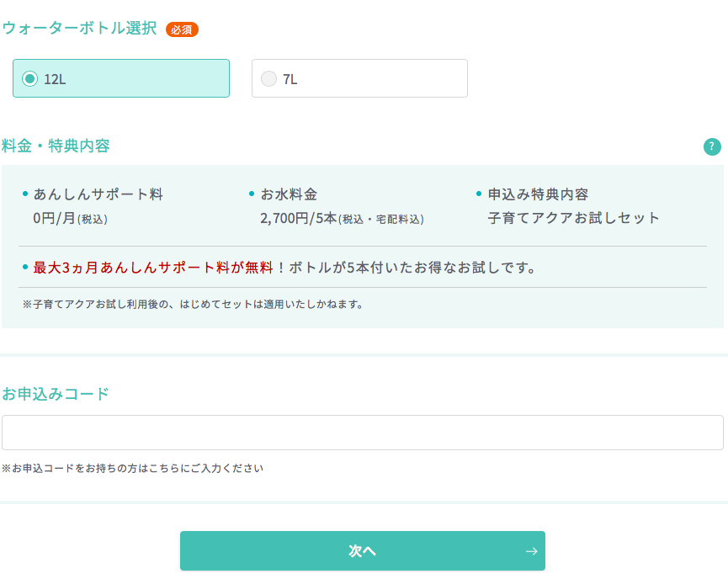Click the 料金・特典内容 section heading

(x=56, y=146)
